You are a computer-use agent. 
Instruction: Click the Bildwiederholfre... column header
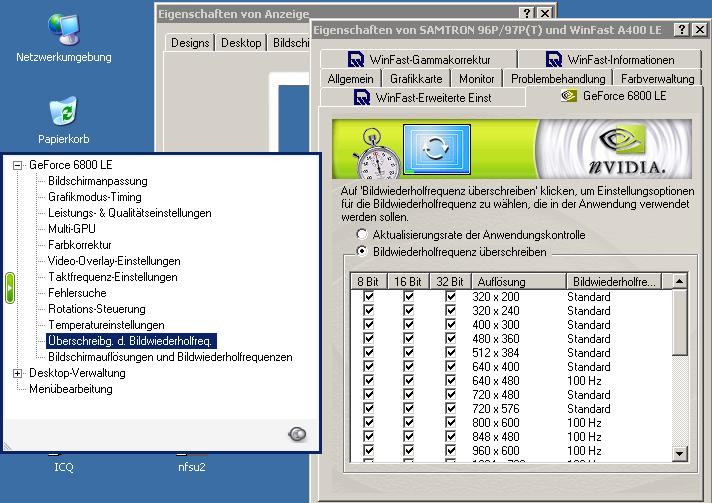pos(614,281)
